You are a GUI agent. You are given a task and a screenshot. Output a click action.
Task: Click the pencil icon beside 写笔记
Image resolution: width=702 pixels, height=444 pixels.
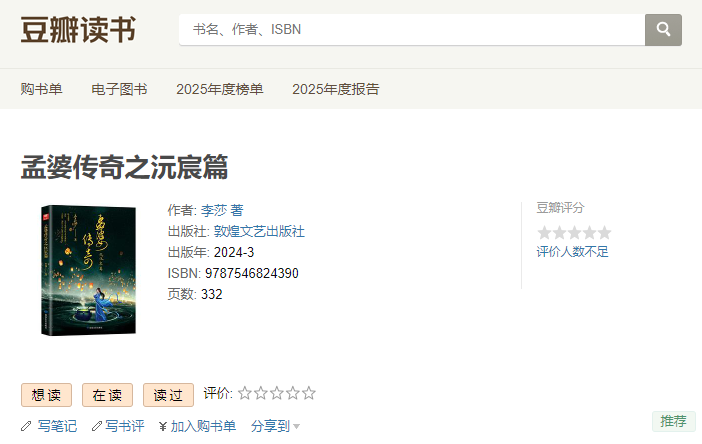point(26,426)
